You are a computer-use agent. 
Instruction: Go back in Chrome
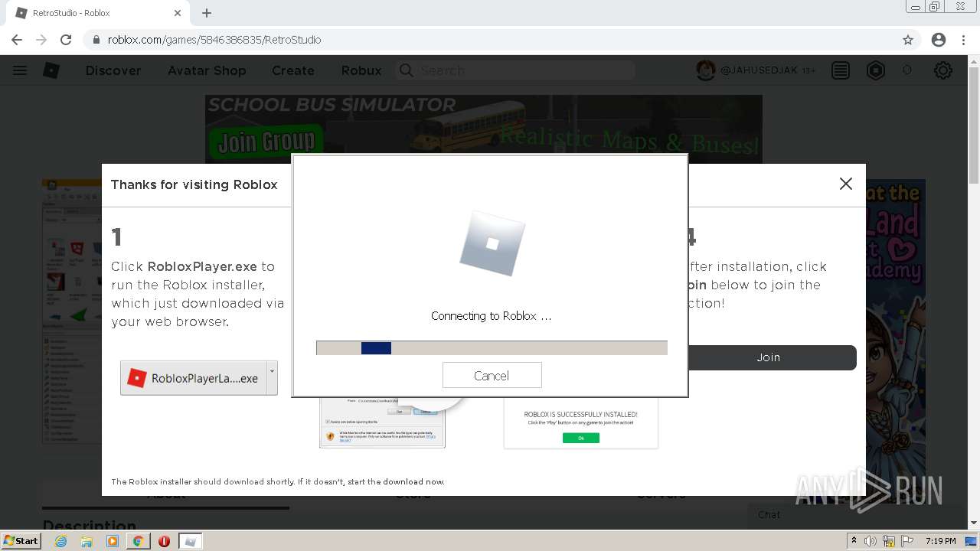click(x=17, y=40)
